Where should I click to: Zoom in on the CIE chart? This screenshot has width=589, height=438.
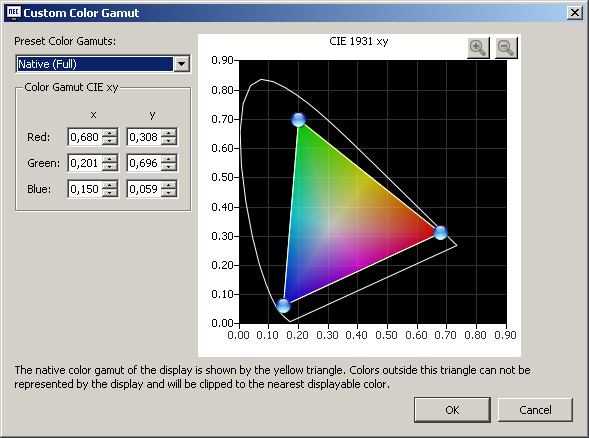coord(478,48)
